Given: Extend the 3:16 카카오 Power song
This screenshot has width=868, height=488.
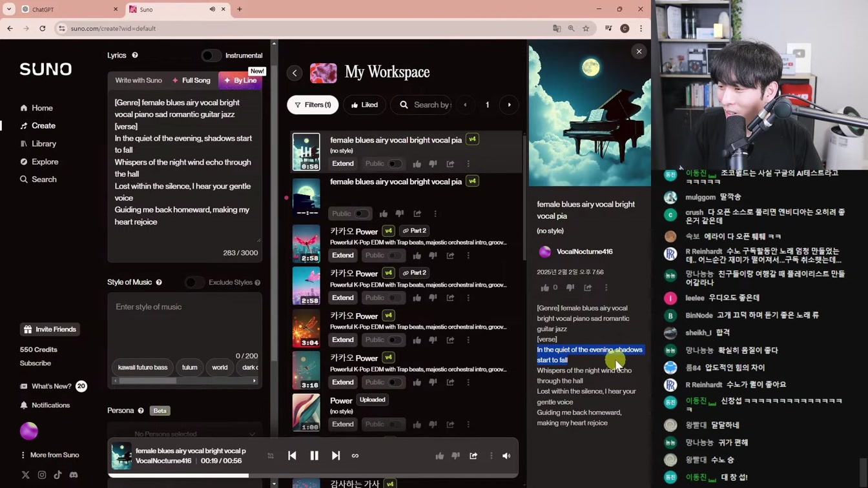Looking at the screenshot, I should [x=343, y=382].
